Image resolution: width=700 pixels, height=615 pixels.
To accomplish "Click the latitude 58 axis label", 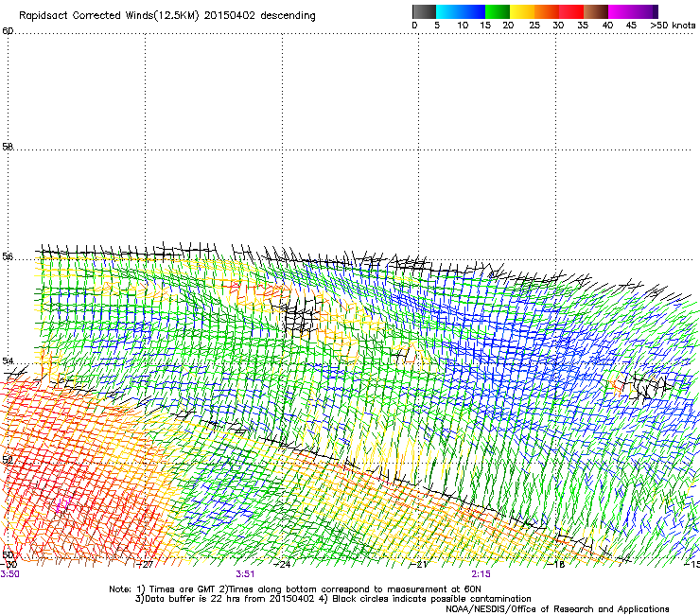I will 8,147.
